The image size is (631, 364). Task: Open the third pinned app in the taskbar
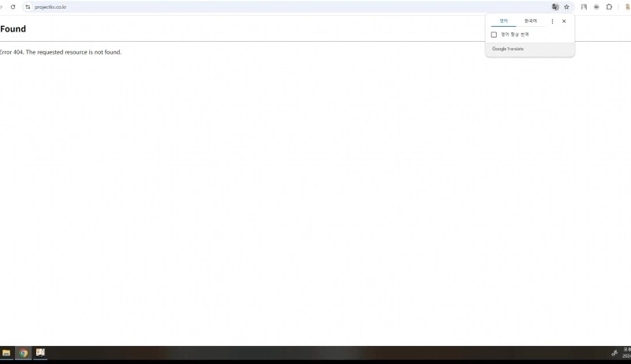point(40,353)
